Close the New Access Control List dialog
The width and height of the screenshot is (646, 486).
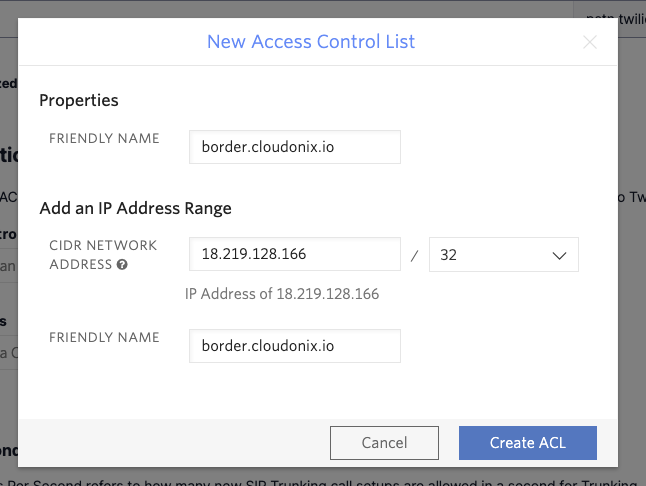coord(590,42)
